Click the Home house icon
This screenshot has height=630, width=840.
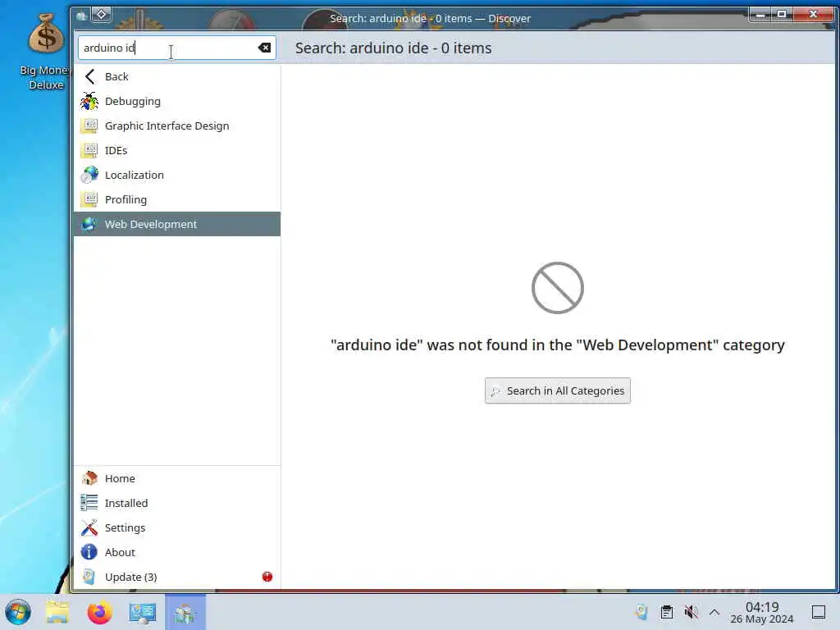[89, 478]
